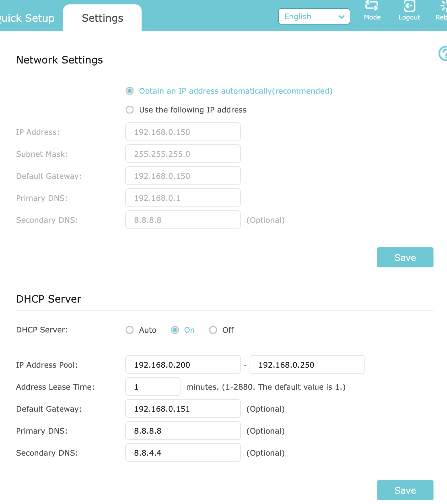Set DHCP Server to Auto
Image resolution: width=447 pixels, height=504 pixels.
pos(130,330)
